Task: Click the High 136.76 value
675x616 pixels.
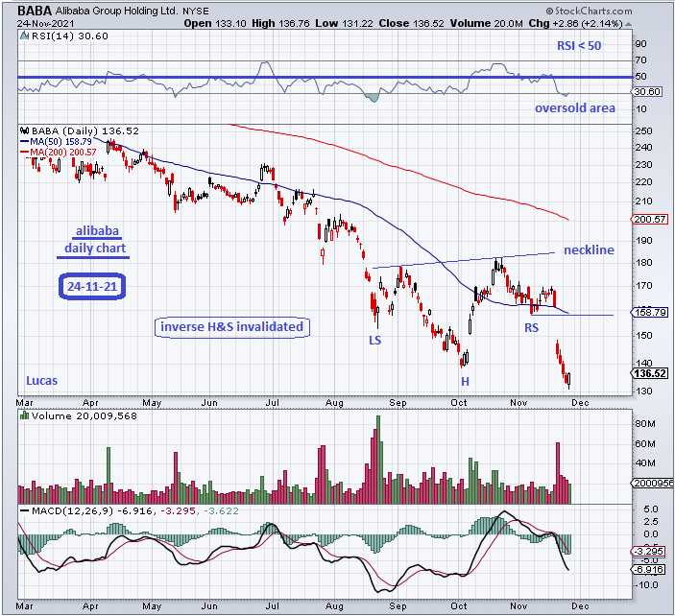Action: [x=280, y=24]
